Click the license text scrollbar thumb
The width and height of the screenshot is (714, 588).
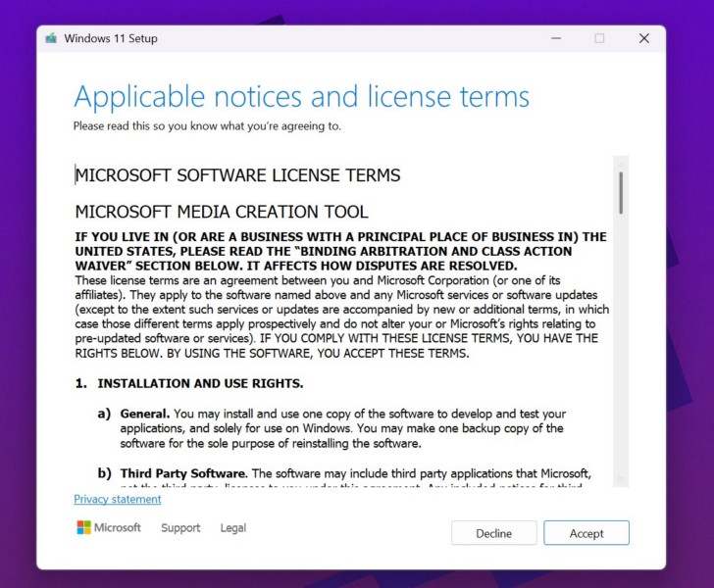click(621, 192)
